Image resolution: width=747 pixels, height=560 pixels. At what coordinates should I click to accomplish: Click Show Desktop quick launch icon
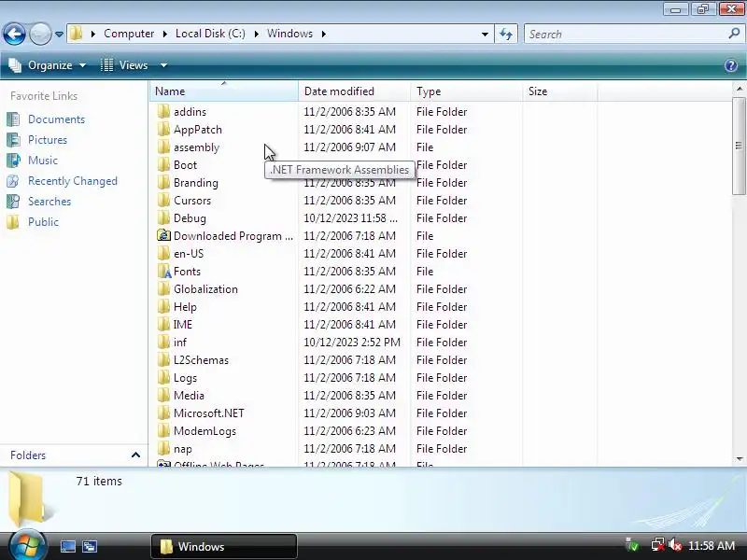point(67,546)
